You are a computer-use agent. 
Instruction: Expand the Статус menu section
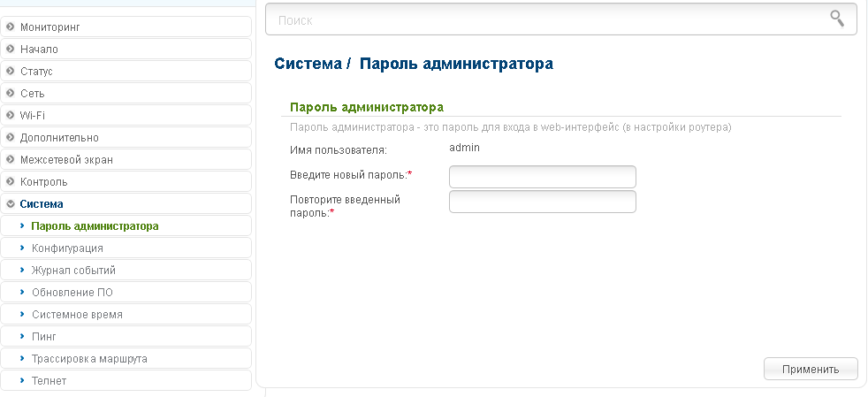pos(36,72)
